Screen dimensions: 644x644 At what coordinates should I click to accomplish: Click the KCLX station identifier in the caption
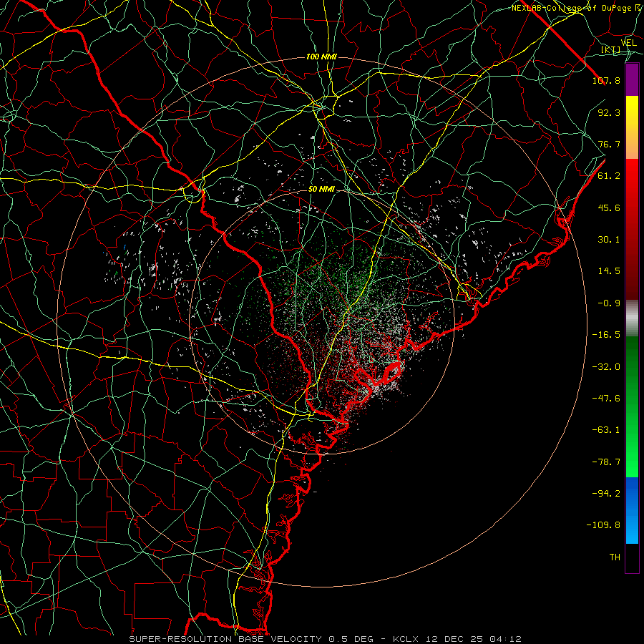(x=406, y=639)
